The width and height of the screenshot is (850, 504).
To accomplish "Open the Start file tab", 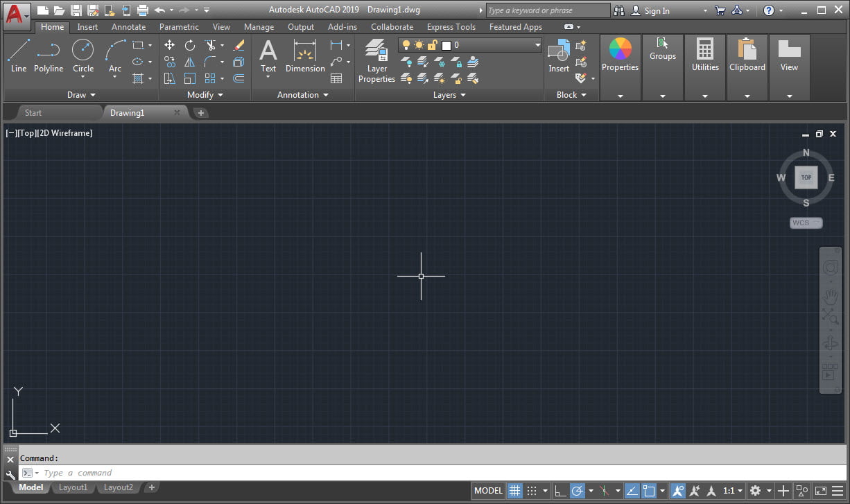I will pyautogui.click(x=33, y=113).
